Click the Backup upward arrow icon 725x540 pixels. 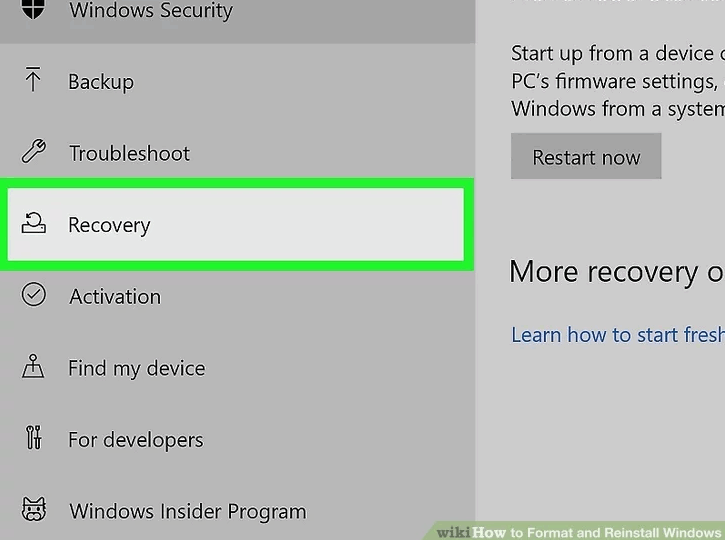(33, 79)
